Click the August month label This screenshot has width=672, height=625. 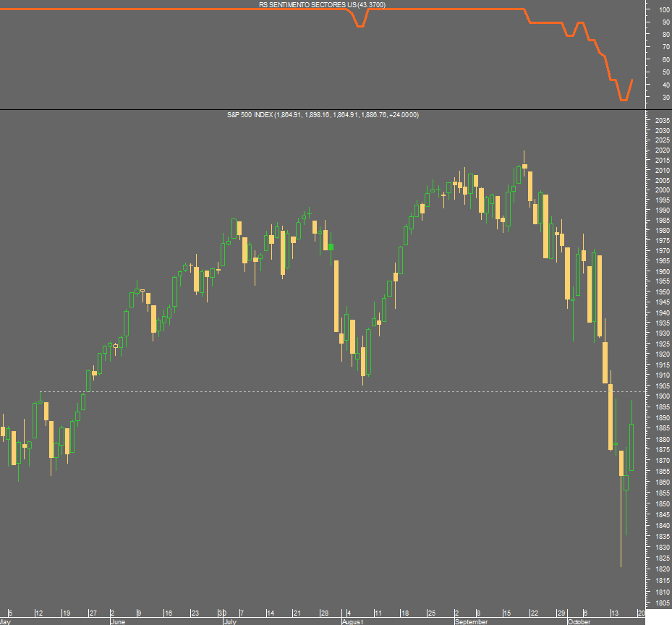353,621
